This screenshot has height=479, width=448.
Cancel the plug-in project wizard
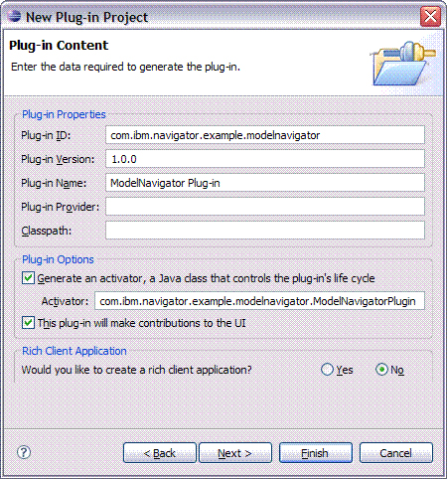396,452
